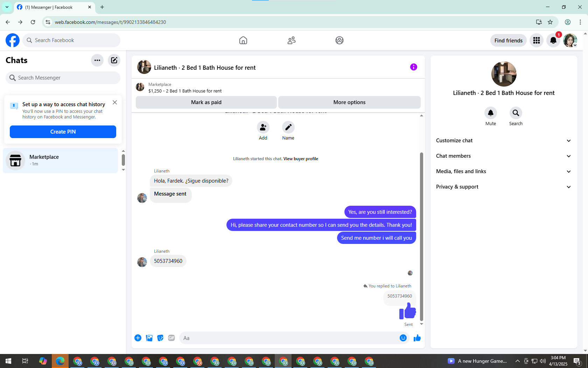588x368 pixels.
Task: Expand Media, files and links section
Action: [x=504, y=171]
